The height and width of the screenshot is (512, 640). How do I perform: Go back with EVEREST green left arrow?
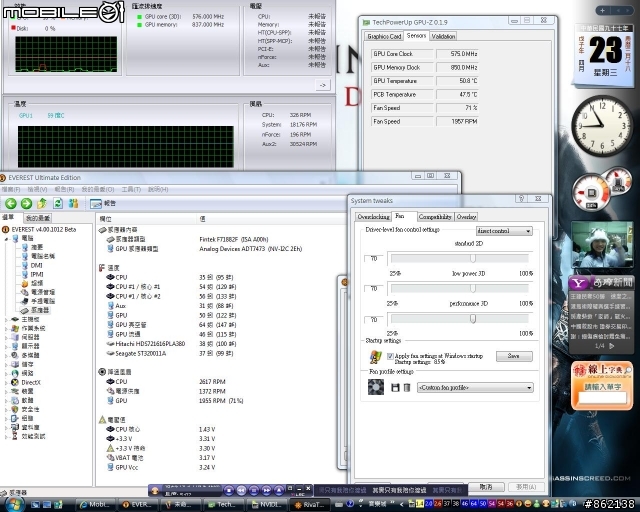(x=11, y=203)
